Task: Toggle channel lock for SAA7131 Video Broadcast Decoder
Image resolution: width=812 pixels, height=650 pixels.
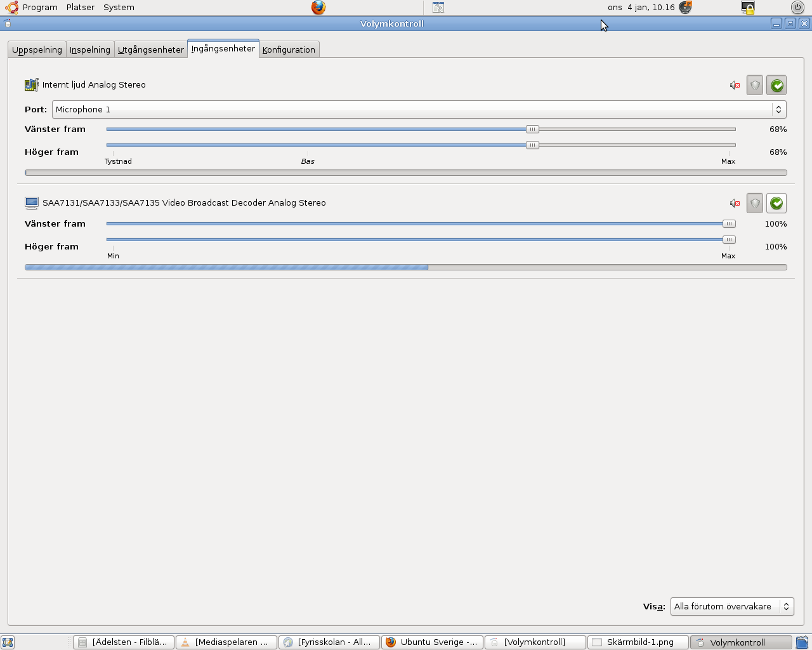Action: pyautogui.click(x=755, y=203)
